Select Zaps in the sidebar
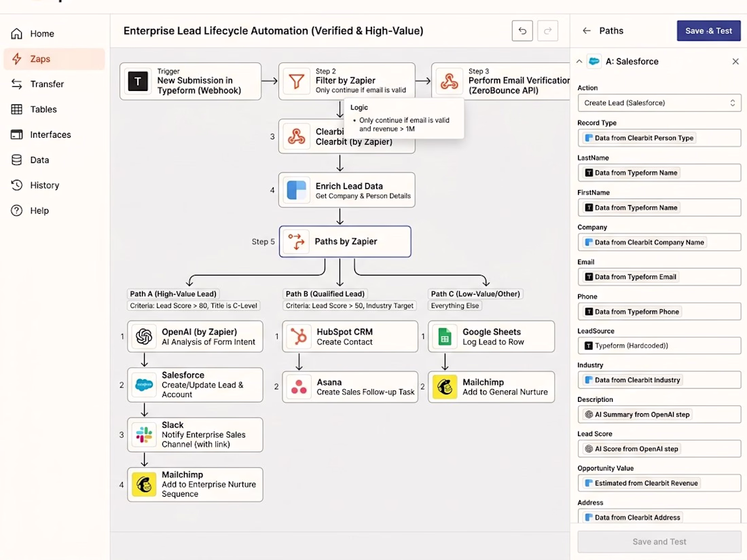 (54, 59)
